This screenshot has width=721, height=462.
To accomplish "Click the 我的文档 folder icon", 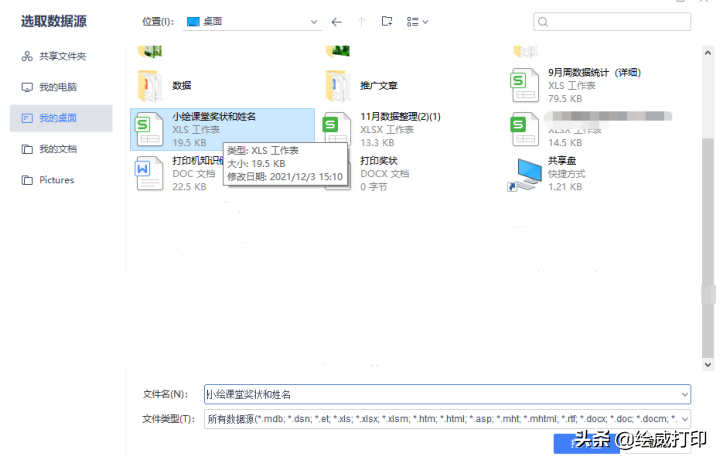I will pyautogui.click(x=27, y=149).
